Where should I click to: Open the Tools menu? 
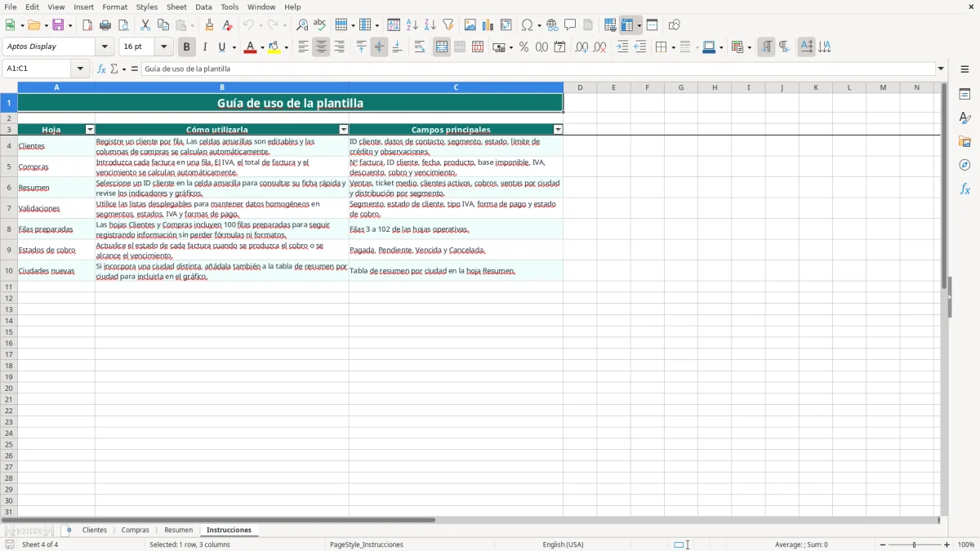(x=229, y=7)
